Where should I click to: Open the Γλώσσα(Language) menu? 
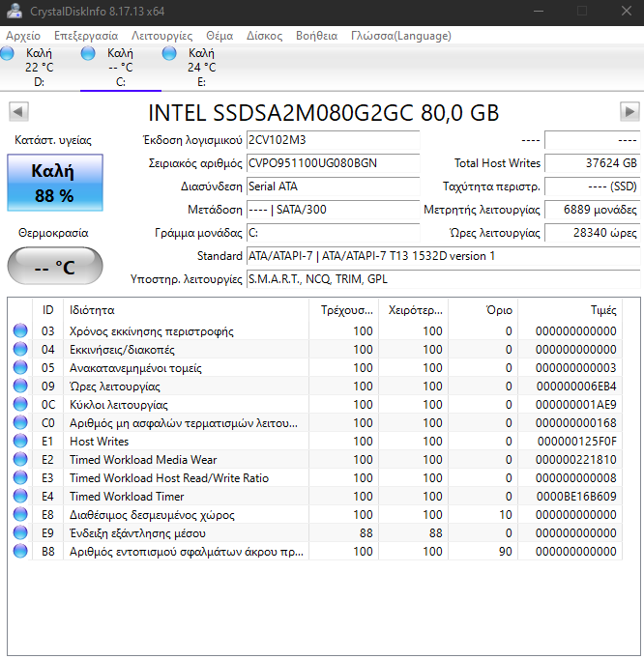click(401, 36)
